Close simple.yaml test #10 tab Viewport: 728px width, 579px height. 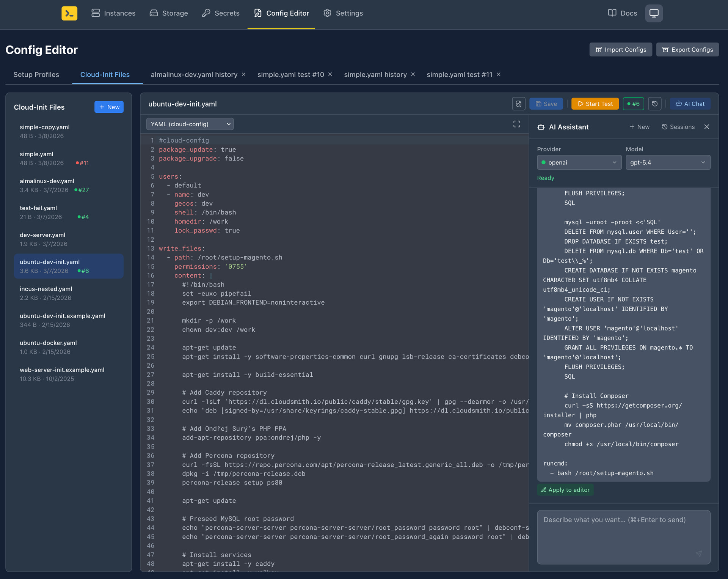click(x=330, y=74)
